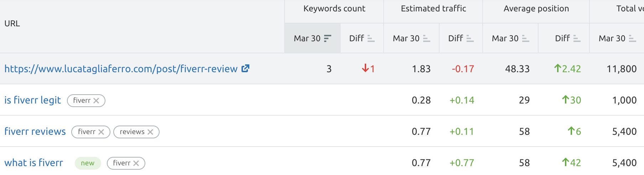This screenshot has width=644, height=175.
Task: Sort by Keywords count Diff icon
Action: (x=371, y=38)
